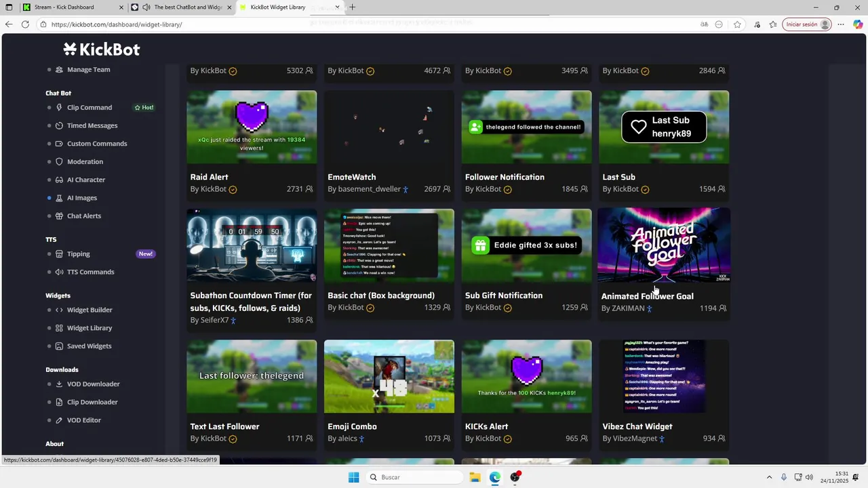868x488 pixels.
Task: Click the EmoteWatch title text
Action: click(351, 177)
